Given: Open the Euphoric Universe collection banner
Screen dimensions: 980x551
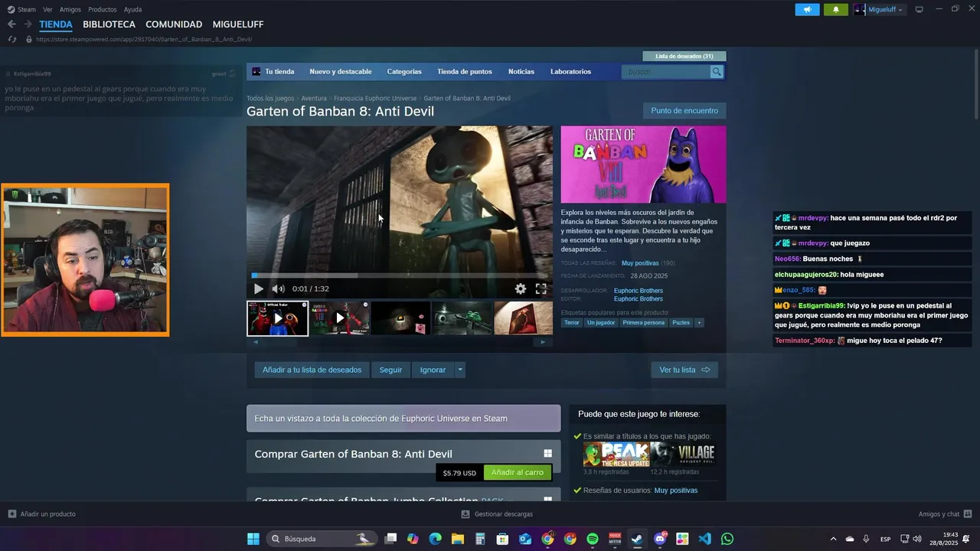Looking at the screenshot, I should 403,419.
